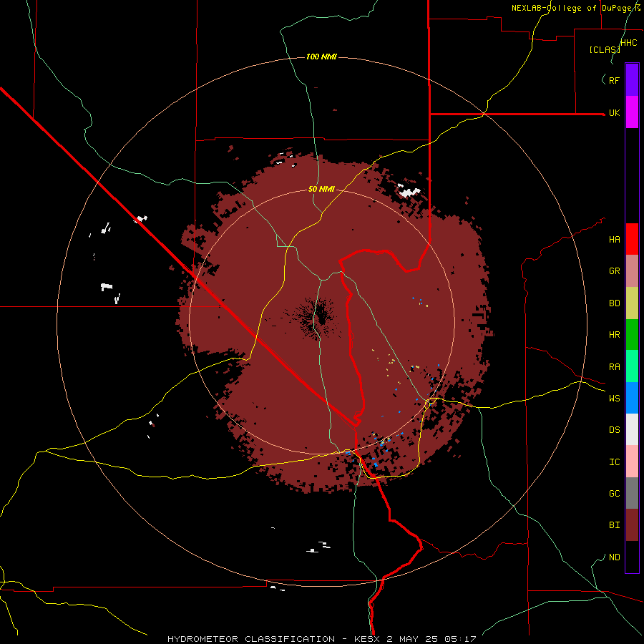Click the IC legend label
The image size is (644, 644).
tap(614, 462)
